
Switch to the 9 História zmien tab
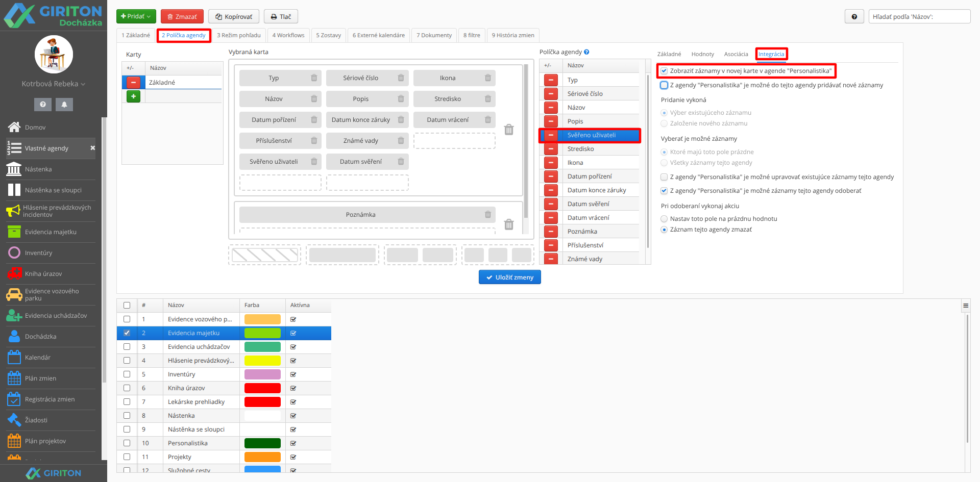513,35
